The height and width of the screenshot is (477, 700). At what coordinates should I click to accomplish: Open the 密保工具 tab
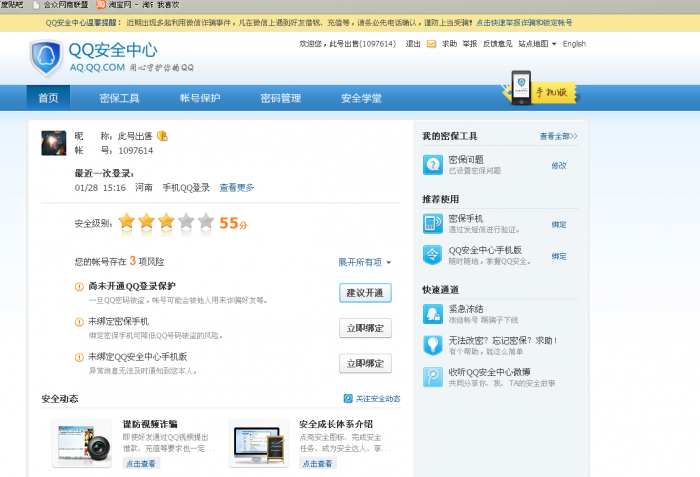(x=119, y=98)
